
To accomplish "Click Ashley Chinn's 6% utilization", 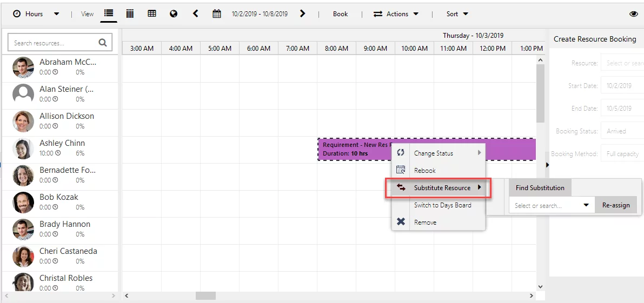I will pos(79,153).
